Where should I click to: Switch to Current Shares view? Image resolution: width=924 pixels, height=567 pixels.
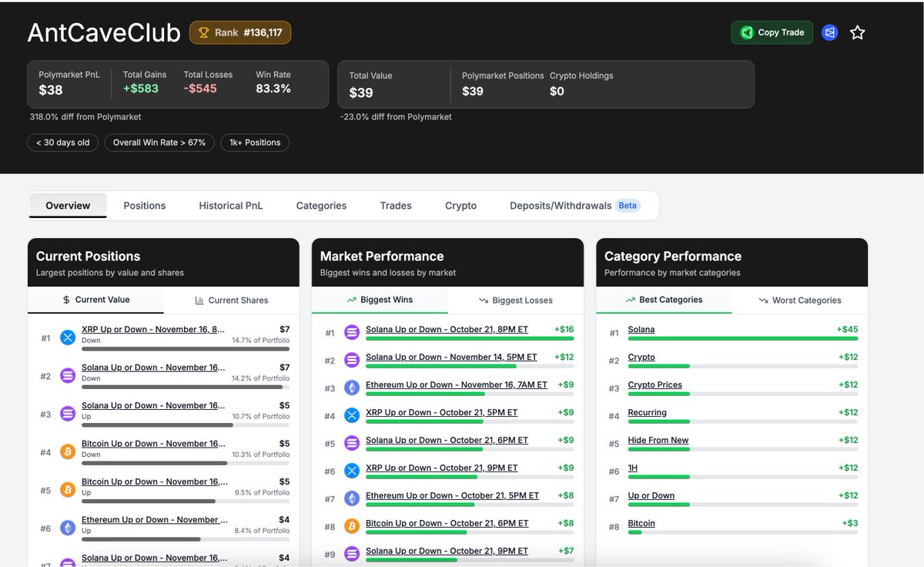231,300
